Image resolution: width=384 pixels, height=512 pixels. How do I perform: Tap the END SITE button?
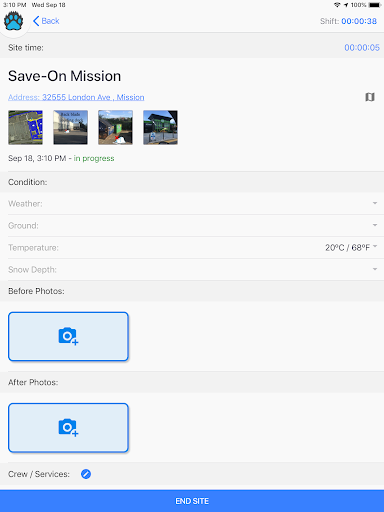click(x=192, y=501)
